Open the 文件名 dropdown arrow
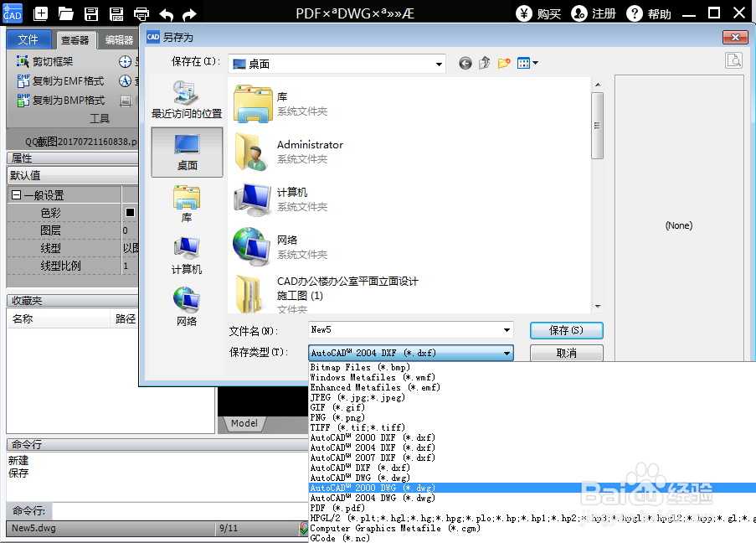 point(507,330)
